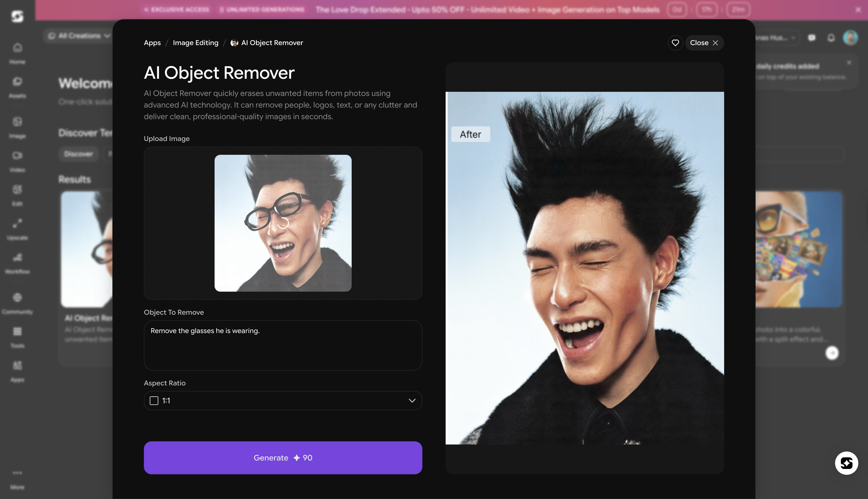
Task: Open the All Creations dropdown
Action: click(79, 36)
